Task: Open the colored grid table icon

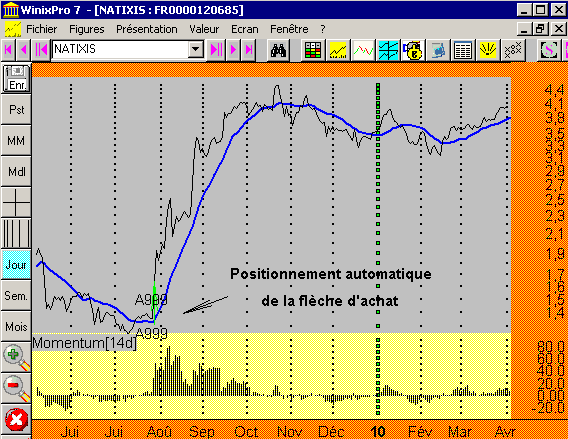Action: coord(313,50)
